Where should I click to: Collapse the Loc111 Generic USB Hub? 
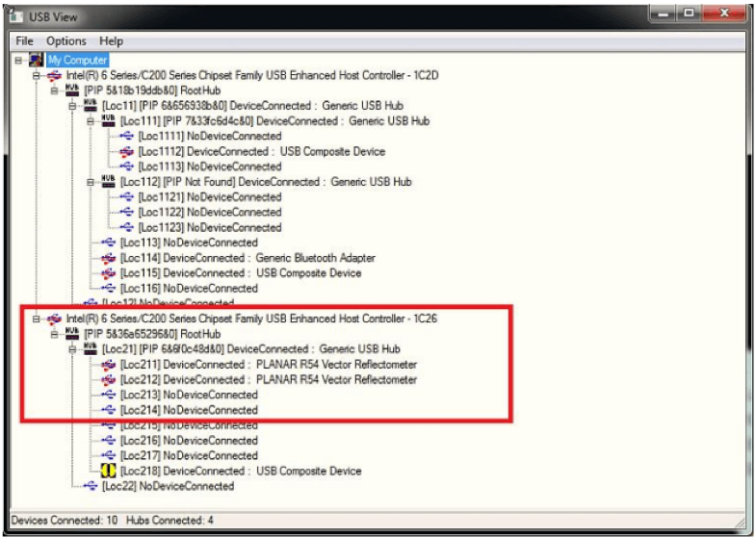[91, 121]
